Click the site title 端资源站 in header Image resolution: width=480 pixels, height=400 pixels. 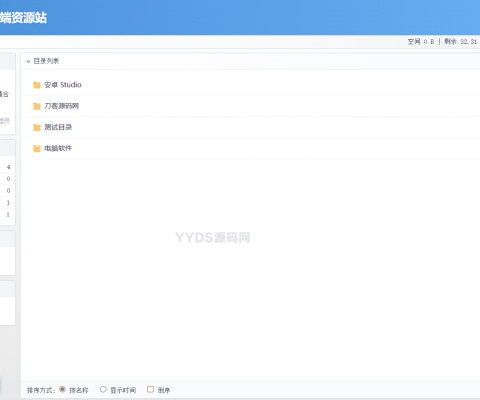(x=23, y=17)
